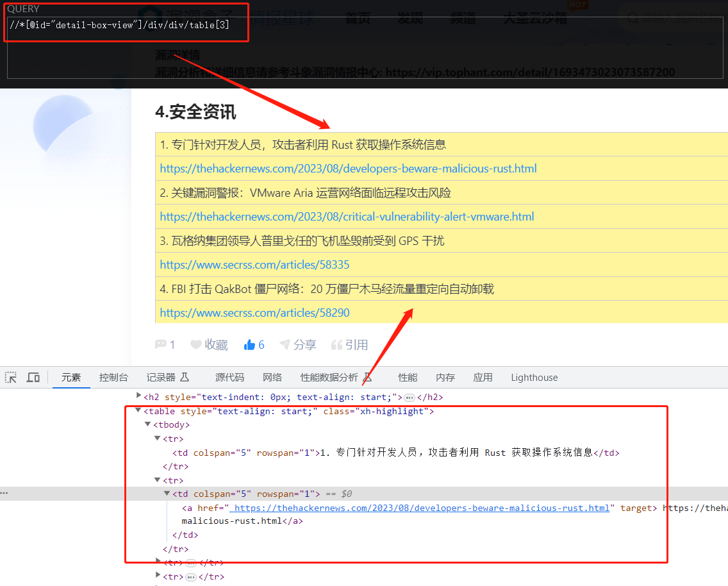
Task: Switch to the 性能 Performance tab
Action: coord(408,378)
